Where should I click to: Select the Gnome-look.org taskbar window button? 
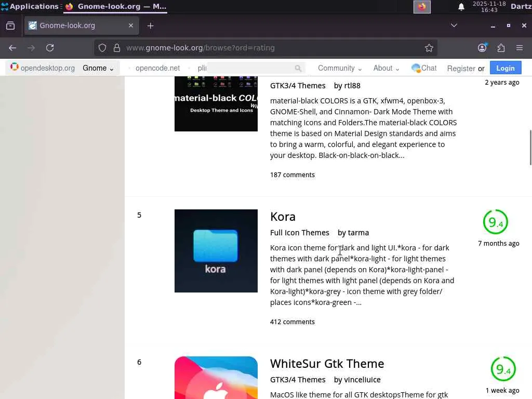point(115,6)
